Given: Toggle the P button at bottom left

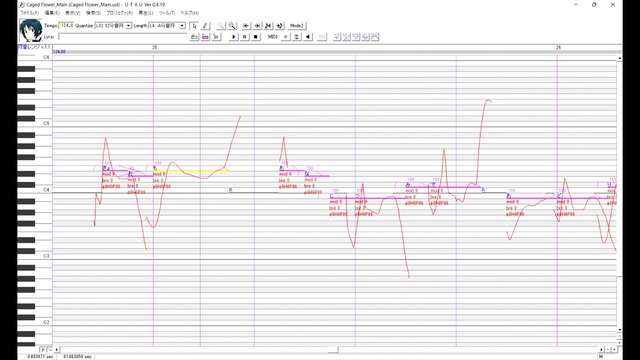Looking at the screenshot, I should (x=43, y=350).
